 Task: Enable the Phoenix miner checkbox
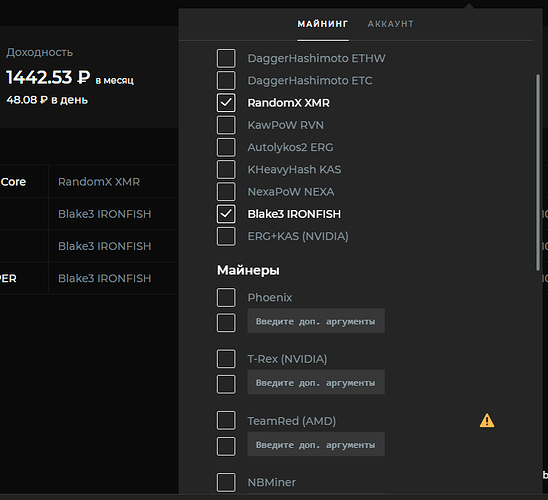click(226, 298)
